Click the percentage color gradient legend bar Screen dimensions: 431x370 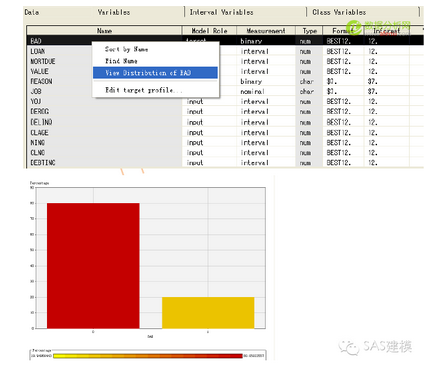pyautogui.click(x=148, y=356)
